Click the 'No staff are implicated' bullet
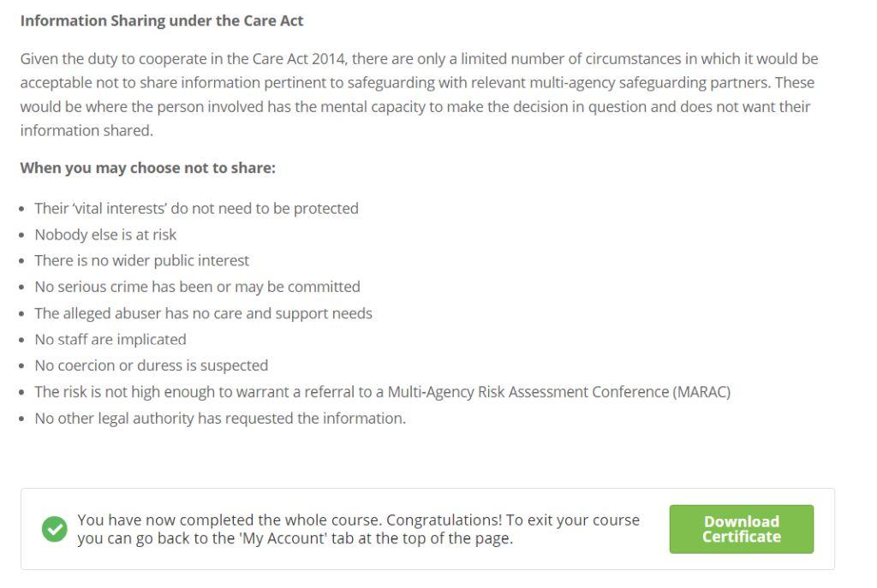Image resolution: width=877 pixels, height=588 pixels. point(110,339)
